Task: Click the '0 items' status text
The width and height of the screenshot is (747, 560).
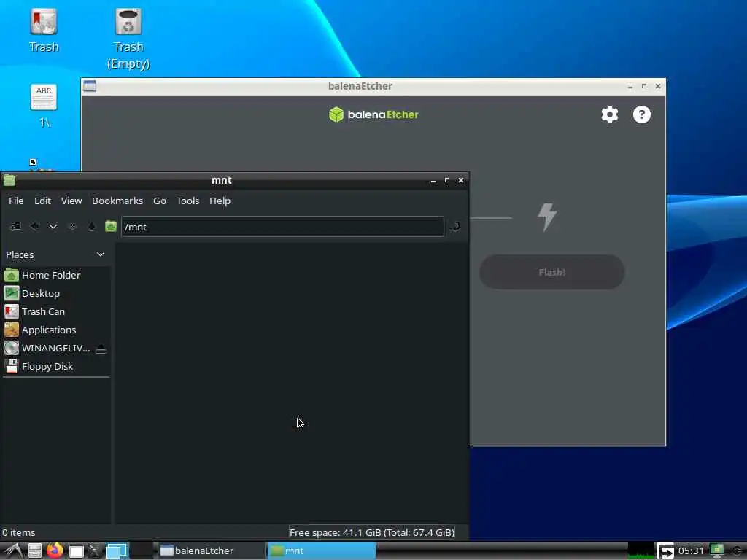Action: point(18,532)
